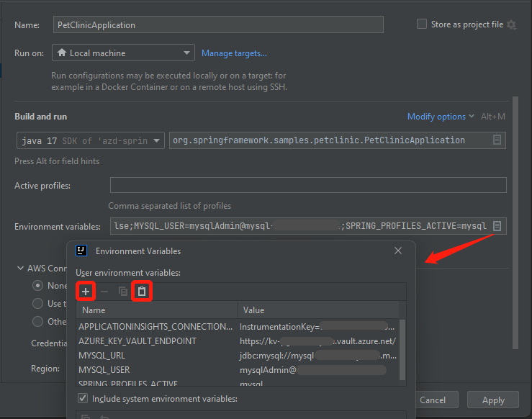Image resolution: width=532 pixels, height=419 pixels.
Task: Remove selected environment variable with minus
Action: 104,291
